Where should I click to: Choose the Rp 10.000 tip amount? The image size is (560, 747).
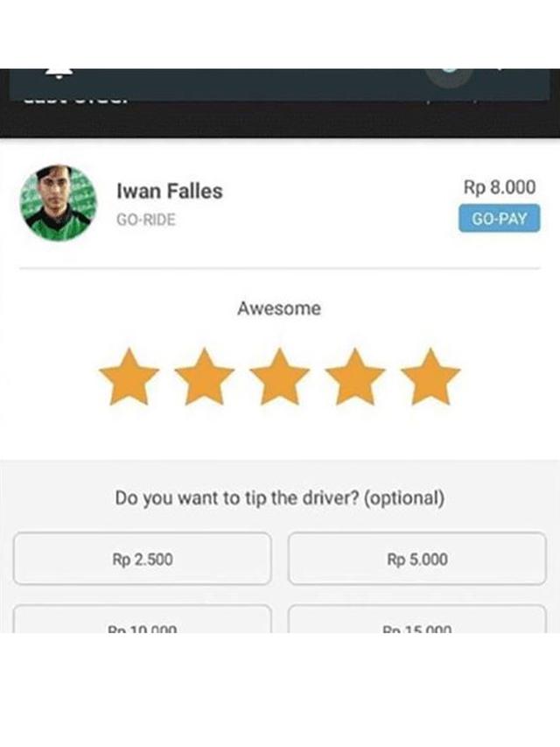pyautogui.click(x=142, y=627)
